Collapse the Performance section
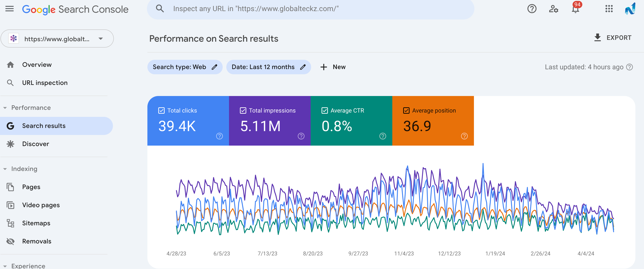The image size is (644, 269). pyautogui.click(x=5, y=108)
